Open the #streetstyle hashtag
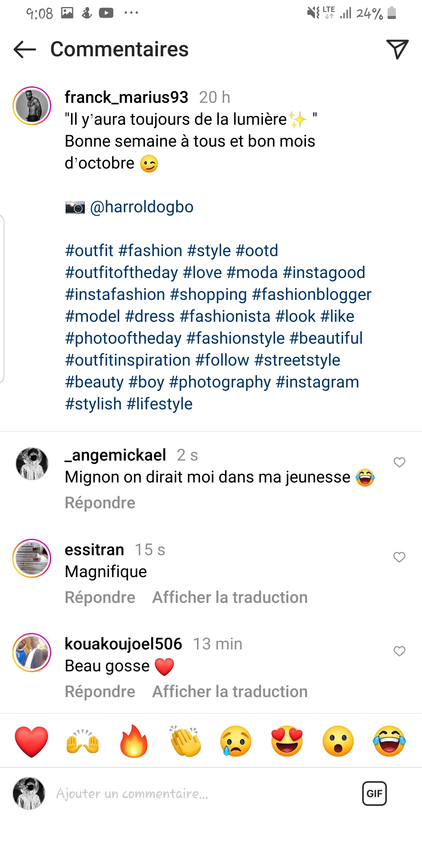The image size is (422, 868). click(297, 360)
